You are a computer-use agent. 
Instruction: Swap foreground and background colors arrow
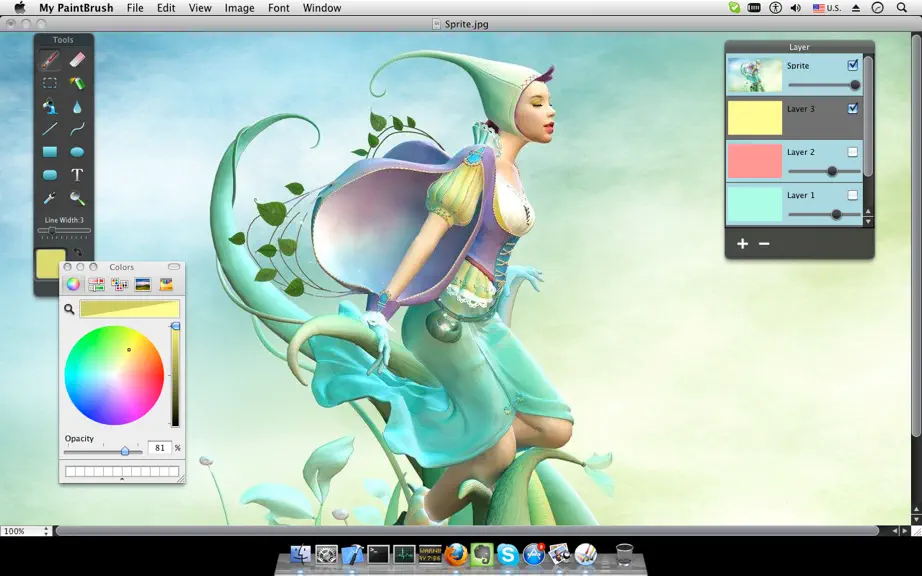(x=78, y=253)
